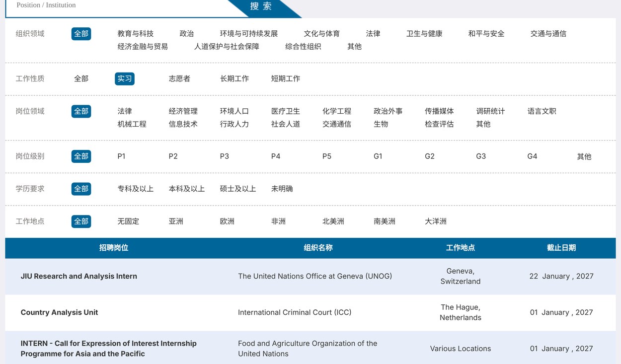
Task: Select 文化与体育 organization filter
Action: tap(322, 34)
